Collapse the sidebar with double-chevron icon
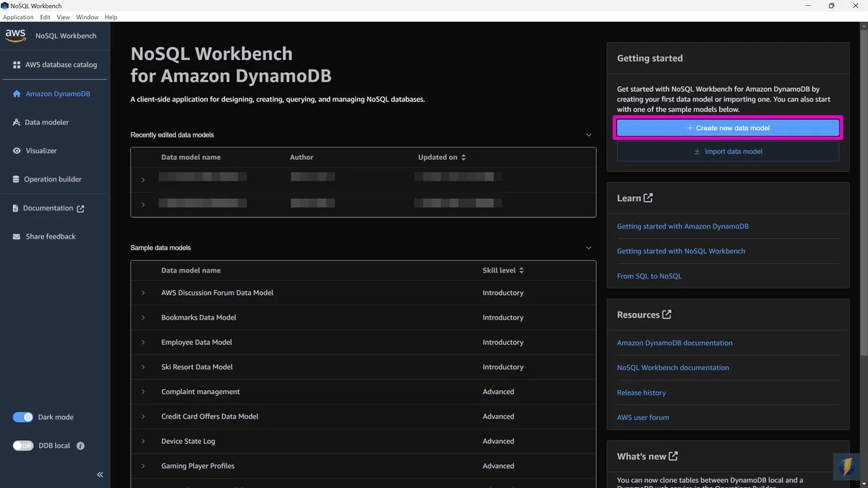This screenshot has width=868, height=488. tap(100, 475)
